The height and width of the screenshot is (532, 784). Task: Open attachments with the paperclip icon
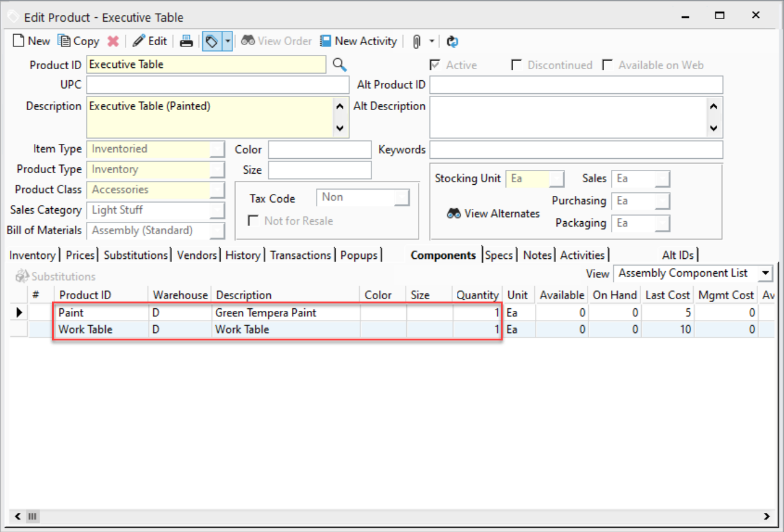tap(417, 41)
